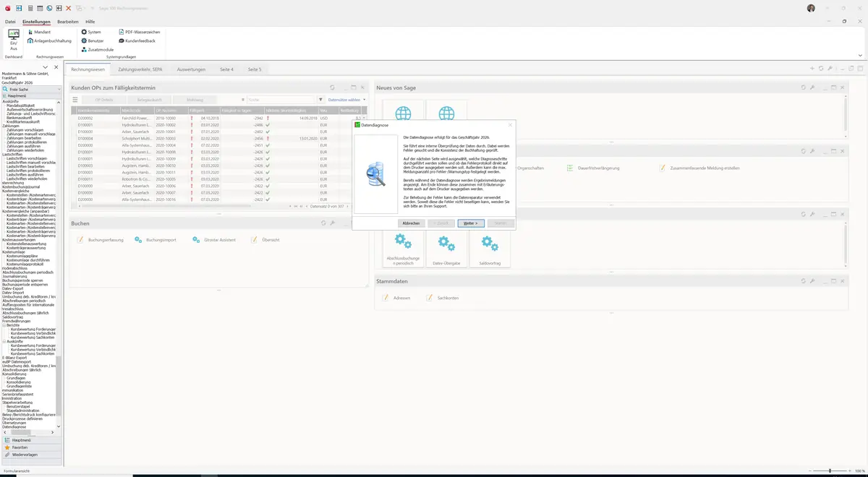Select Bankenauskunft in the navigation tree
Image resolution: width=868 pixels, height=477 pixels.
pos(19,117)
